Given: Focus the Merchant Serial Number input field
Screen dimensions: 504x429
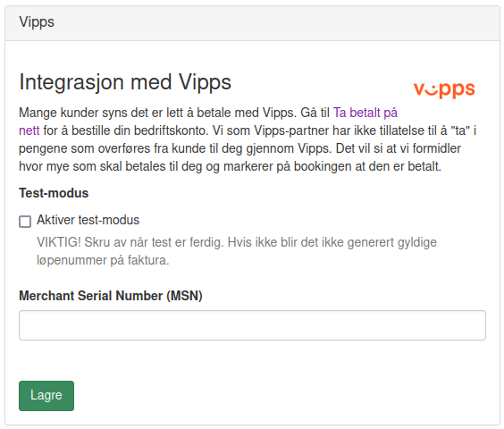Looking at the screenshot, I should point(252,325).
